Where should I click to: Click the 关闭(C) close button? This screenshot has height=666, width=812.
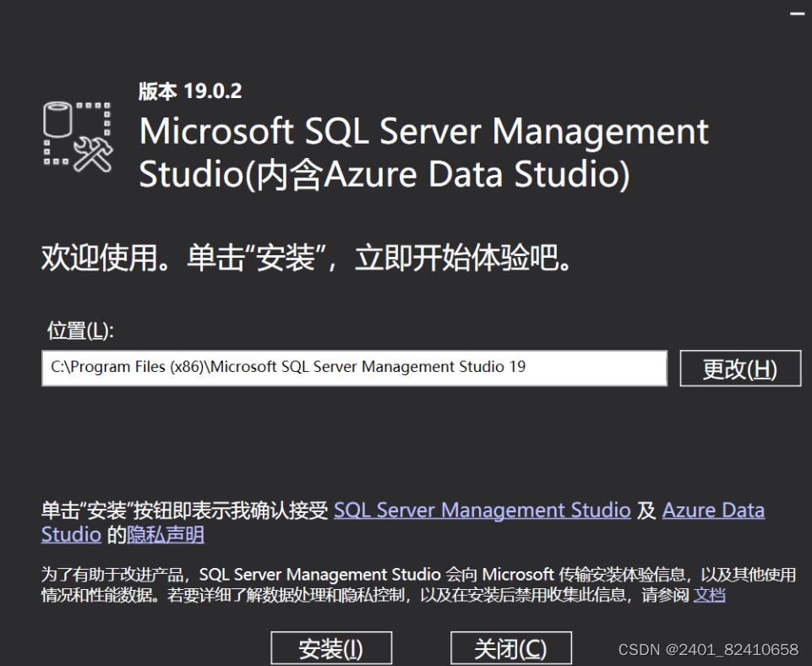coord(511,648)
